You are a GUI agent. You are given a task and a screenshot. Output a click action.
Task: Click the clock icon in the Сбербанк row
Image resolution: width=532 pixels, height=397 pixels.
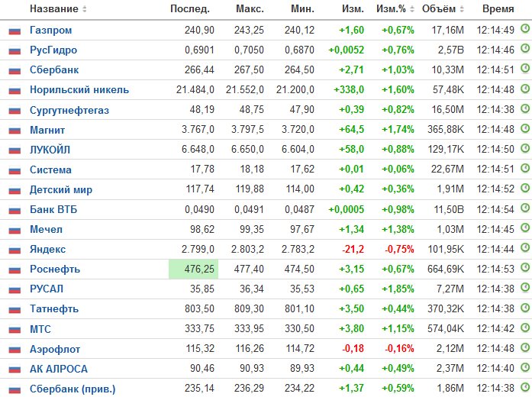click(525, 68)
